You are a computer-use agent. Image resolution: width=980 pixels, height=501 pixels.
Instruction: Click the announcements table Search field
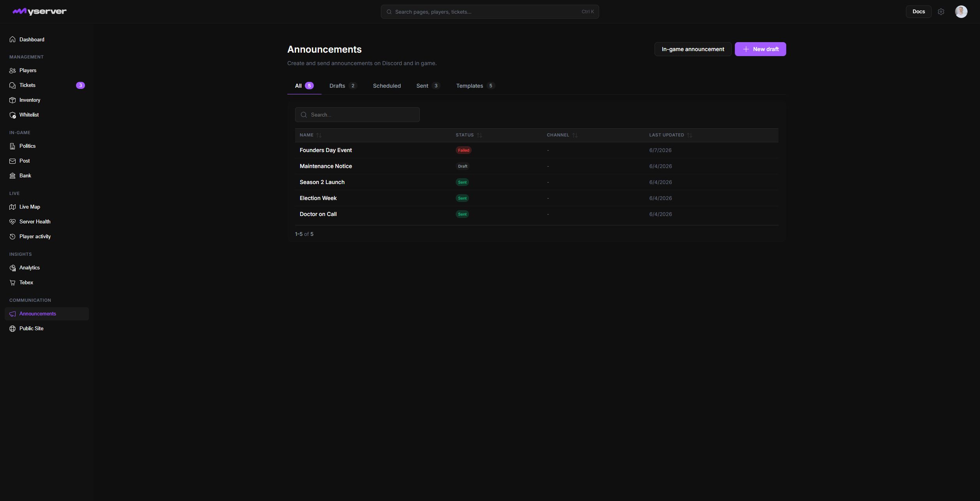(357, 115)
